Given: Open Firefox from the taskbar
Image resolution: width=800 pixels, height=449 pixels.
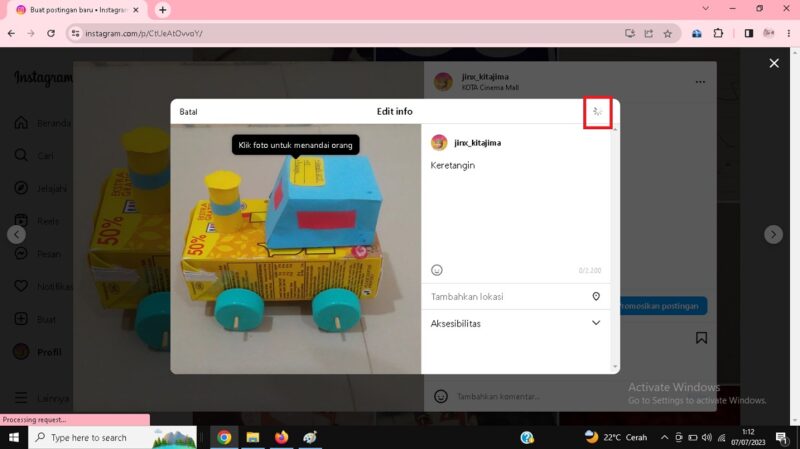Looking at the screenshot, I should click(281, 437).
